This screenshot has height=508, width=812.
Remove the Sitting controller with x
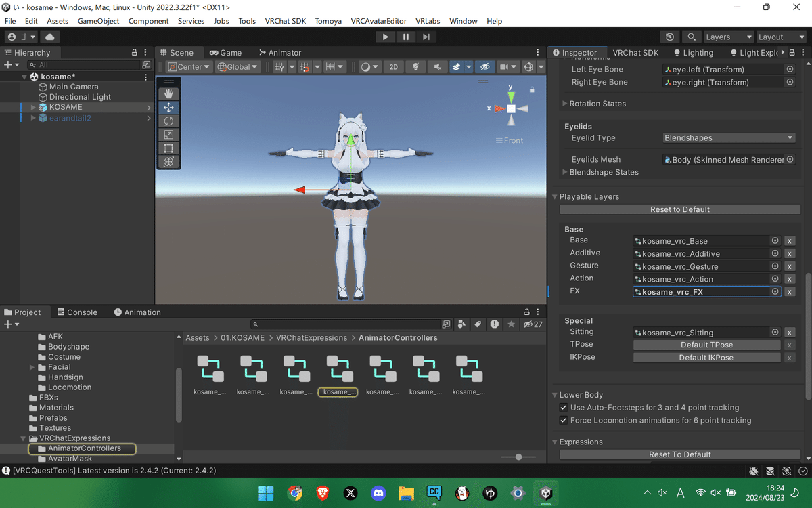[x=790, y=333]
